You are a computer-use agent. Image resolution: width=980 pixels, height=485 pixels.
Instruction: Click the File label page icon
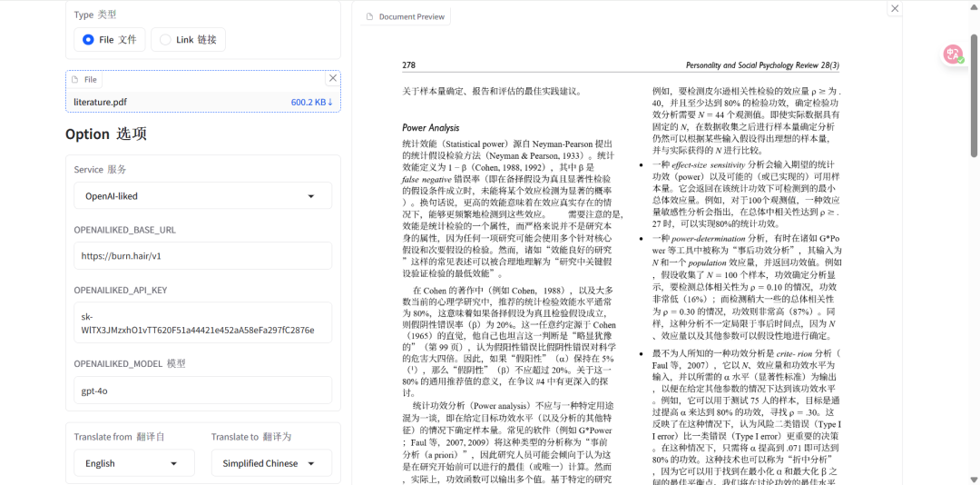(76, 80)
